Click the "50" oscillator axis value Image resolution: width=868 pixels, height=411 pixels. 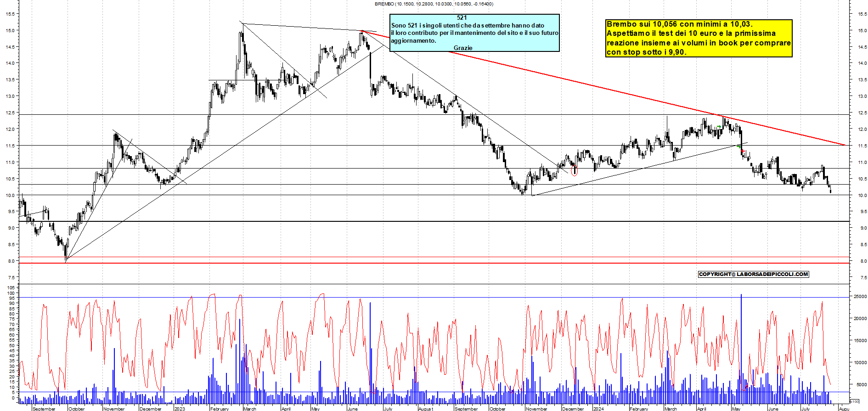12,345
